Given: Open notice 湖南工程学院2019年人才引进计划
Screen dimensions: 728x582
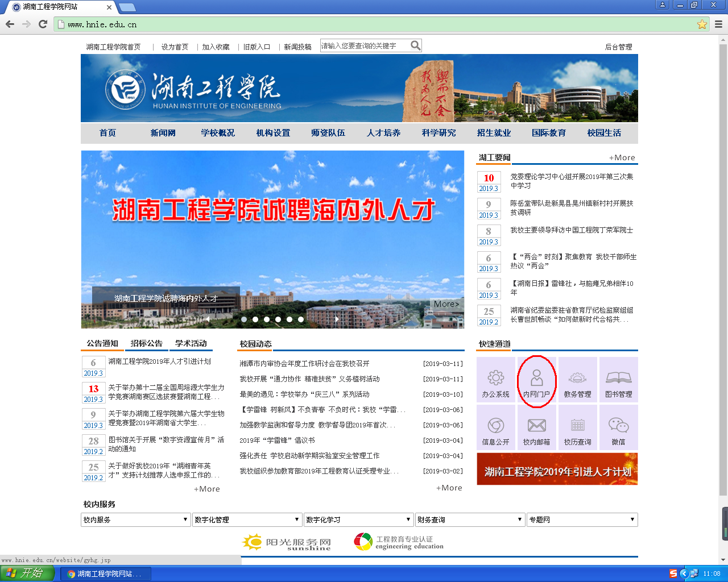Looking at the screenshot, I should tap(160, 361).
